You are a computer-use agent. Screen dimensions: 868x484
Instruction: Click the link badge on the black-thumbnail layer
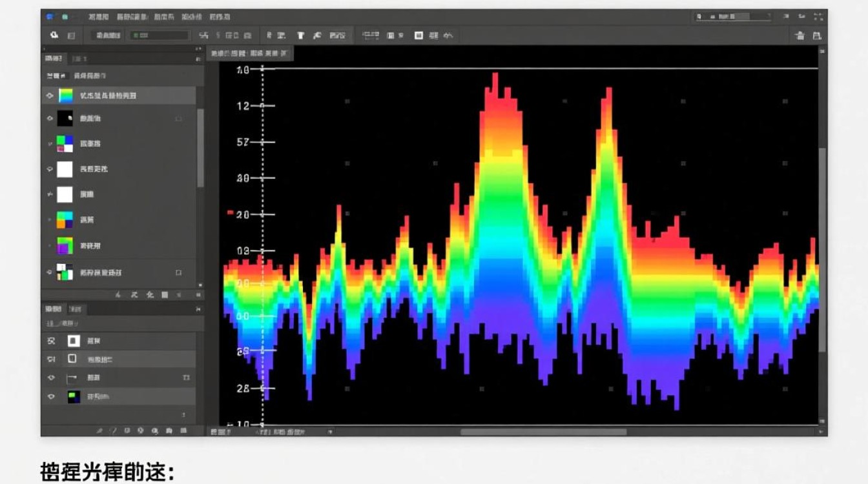[178, 119]
